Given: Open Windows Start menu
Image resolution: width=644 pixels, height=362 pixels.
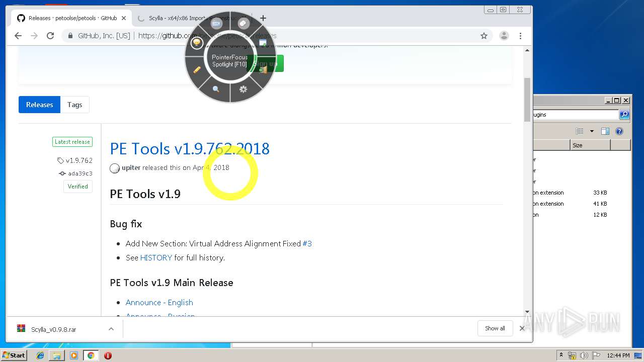Looking at the screenshot, I should tap(14, 355).
